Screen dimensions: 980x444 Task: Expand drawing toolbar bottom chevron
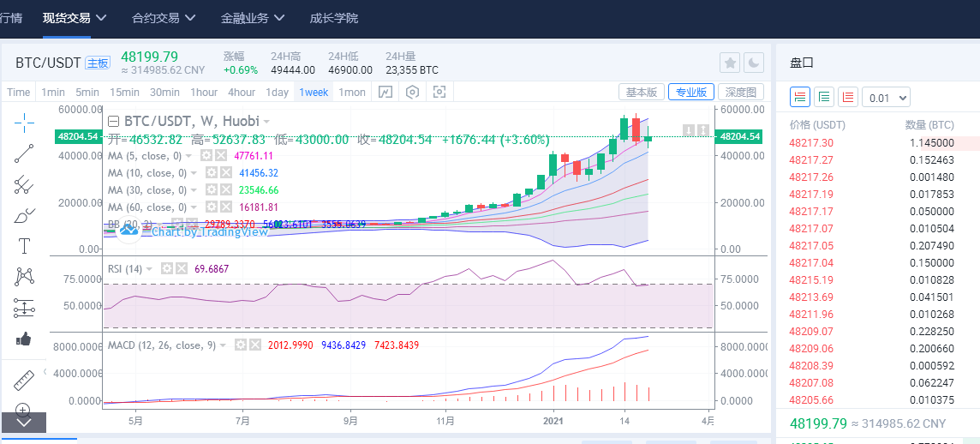pyautogui.click(x=24, y=423)
